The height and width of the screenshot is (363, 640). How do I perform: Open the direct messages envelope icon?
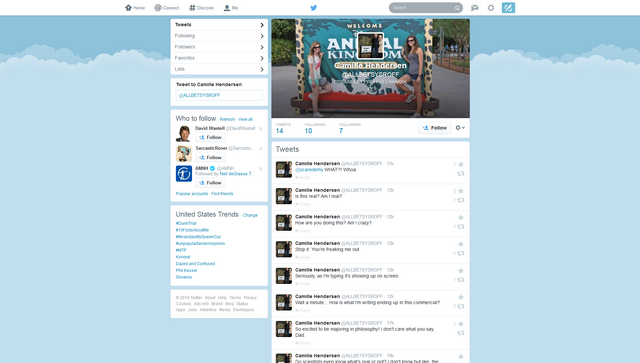[475, 8]
